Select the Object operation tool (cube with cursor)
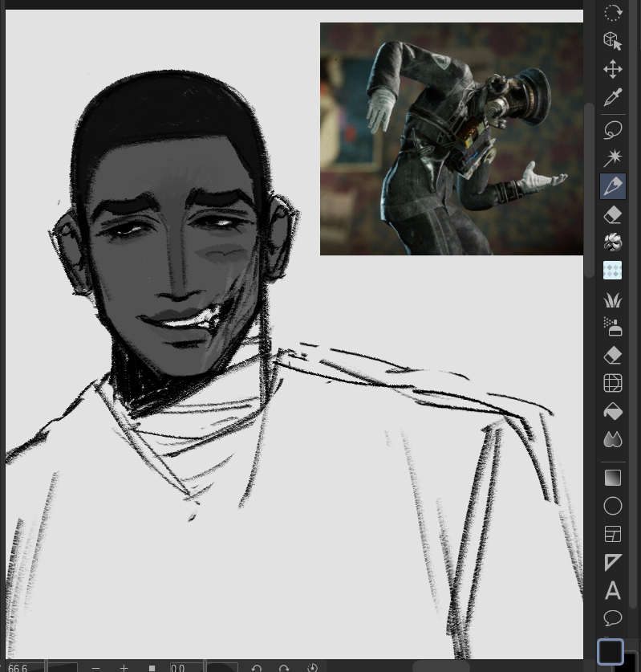The height and width of the screenshot is (672, 641). 613,41
